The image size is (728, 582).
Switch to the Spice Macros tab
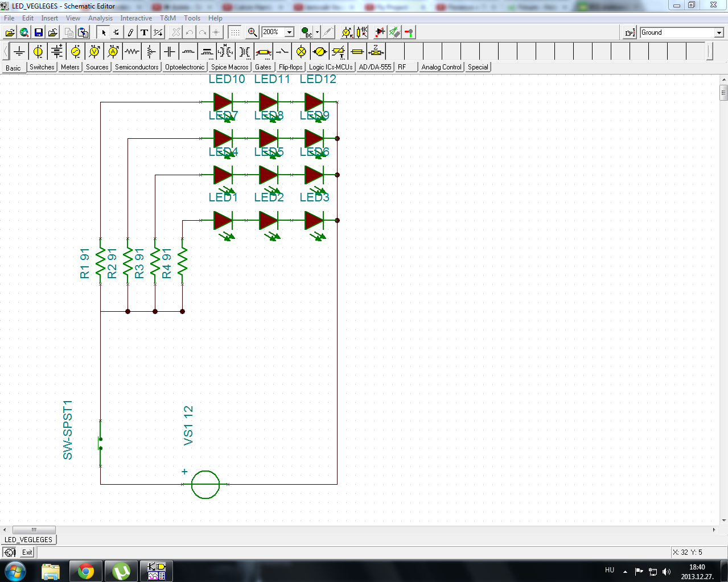230,67
